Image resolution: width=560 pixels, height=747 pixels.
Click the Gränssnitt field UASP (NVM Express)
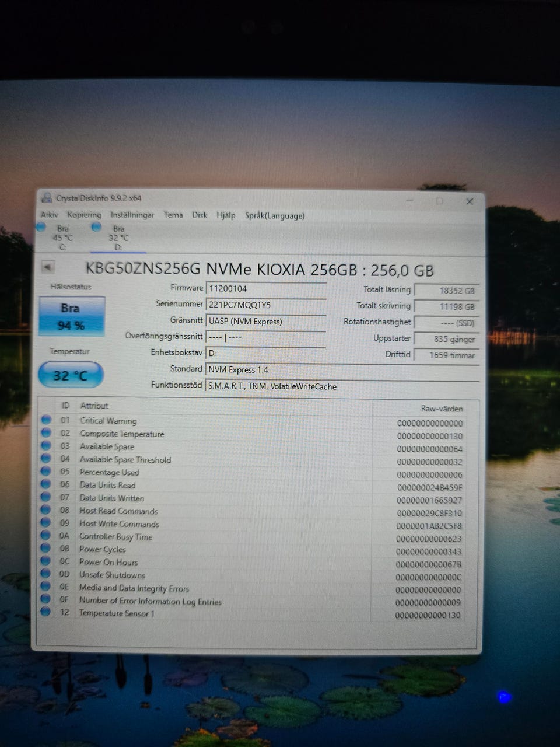(266, 321)
